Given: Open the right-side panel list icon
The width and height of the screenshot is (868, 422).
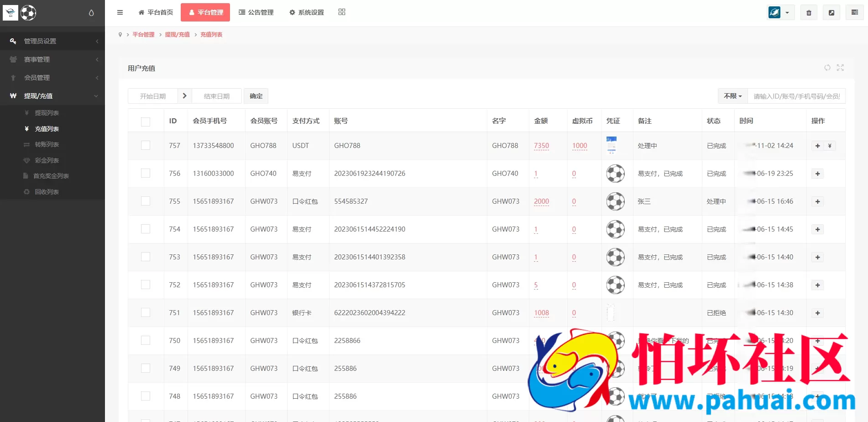Looking at the screenshot, I should tap(854, 12).
